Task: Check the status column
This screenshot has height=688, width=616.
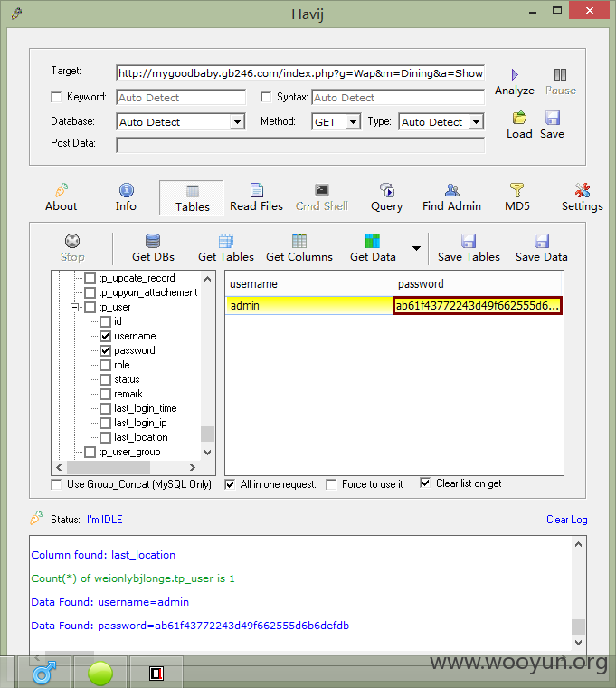Action: pos(105,379)
